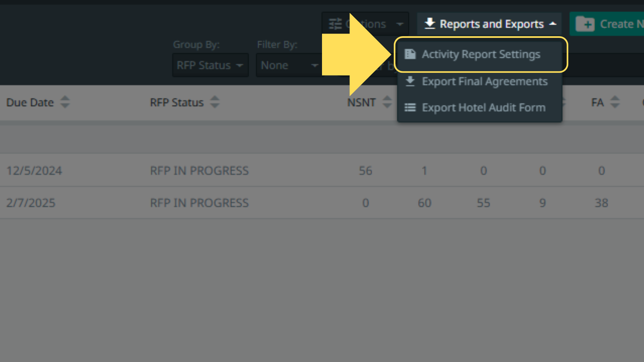Screen dimensions: 644x362
Task: Click the Export Final Agreements download icon
Action: 410,81
